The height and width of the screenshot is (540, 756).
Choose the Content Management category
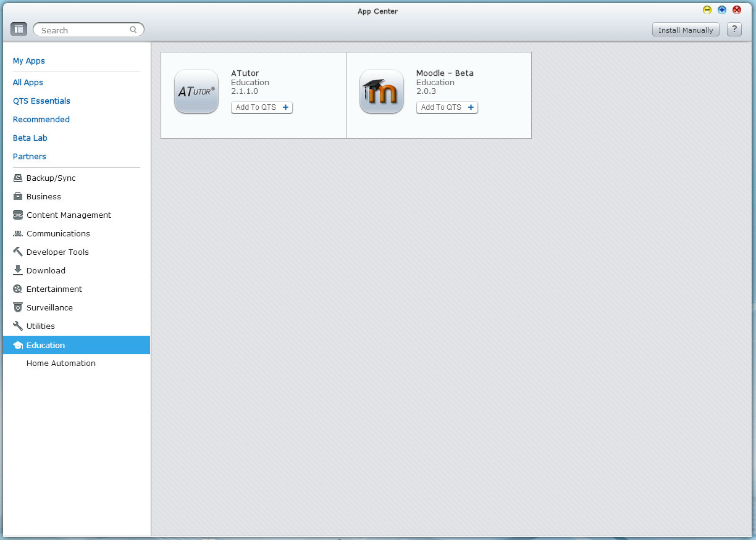[69, 215]
